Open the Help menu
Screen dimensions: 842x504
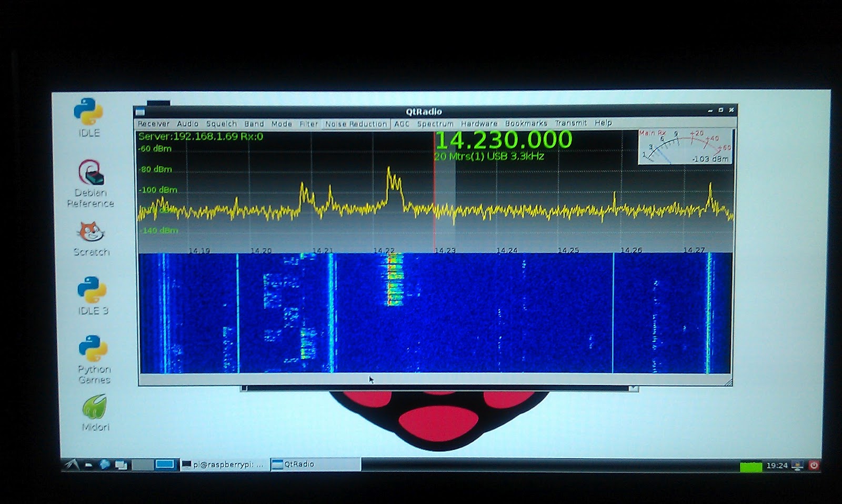(603, 123)
